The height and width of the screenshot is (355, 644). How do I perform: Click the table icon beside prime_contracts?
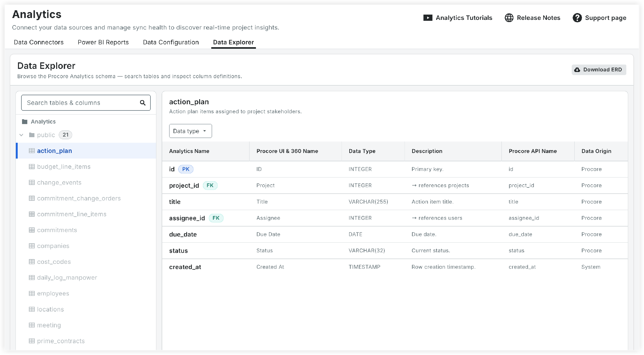(x=32, y=341)
